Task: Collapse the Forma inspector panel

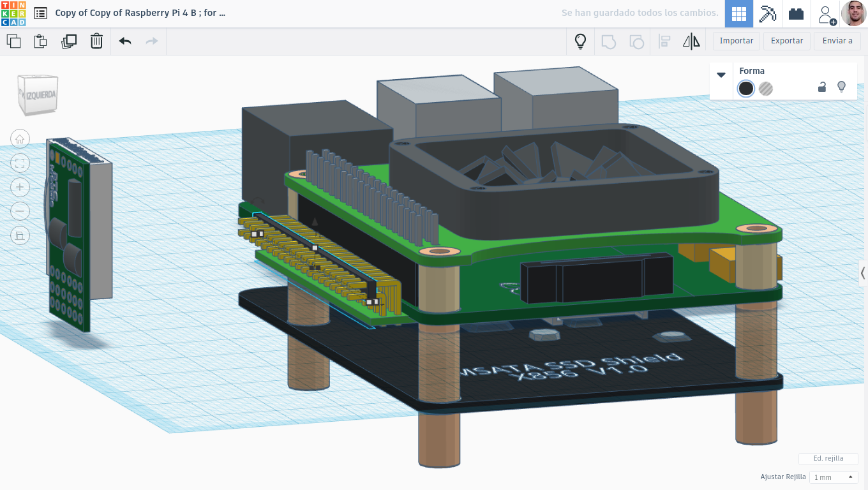Action: (x=721, y=75)
